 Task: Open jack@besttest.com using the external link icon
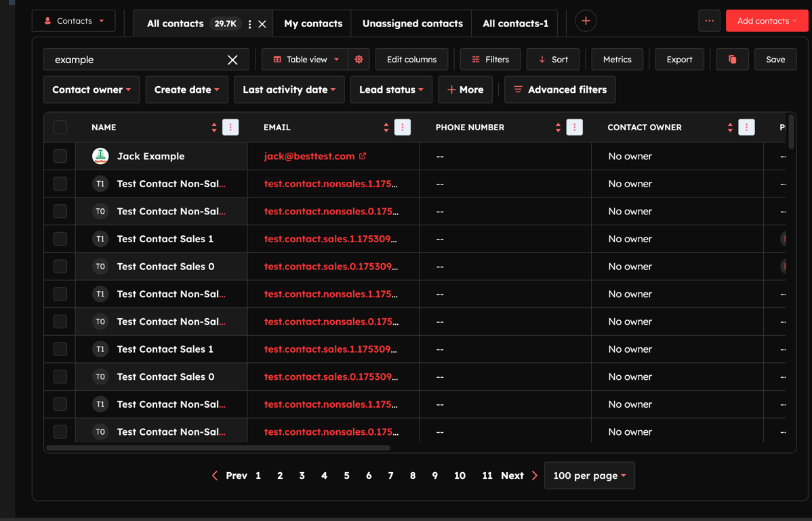coord(363,155)
